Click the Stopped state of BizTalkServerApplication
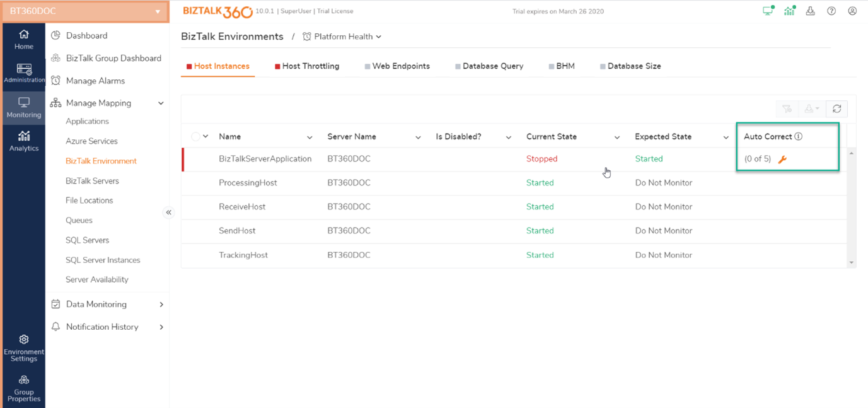The height and width of the screenshot is (408, 868). (542, 159)
